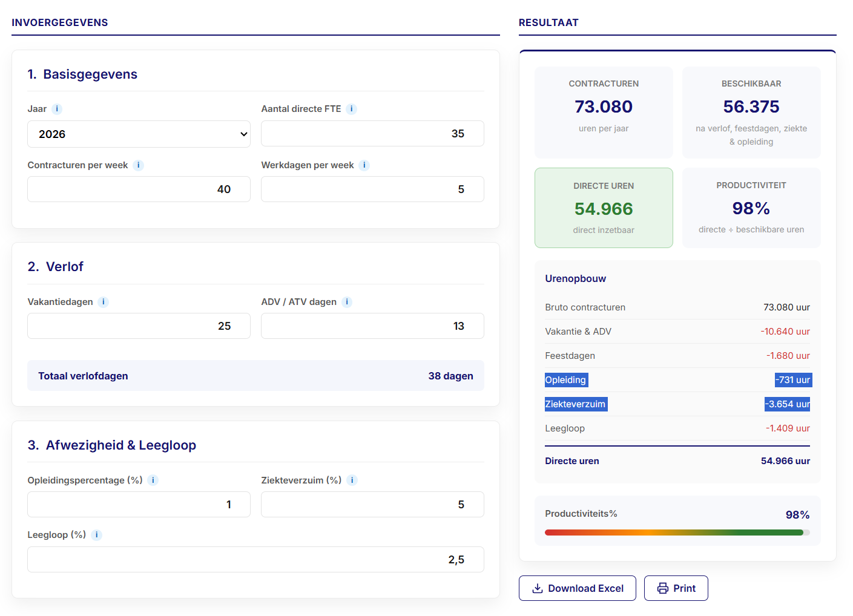Click the Vakantie & ADV row label
Viewport: 853px width, 616px height.
tap(578, 332)
